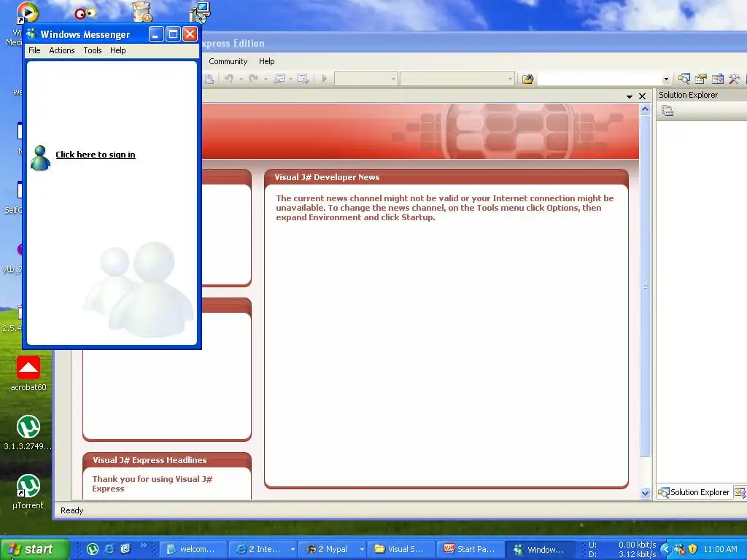The width and height of the screenshot is (747, 560).
Task: Click the Paste icon in Visual J# toolbar
Action: (208, 79)
